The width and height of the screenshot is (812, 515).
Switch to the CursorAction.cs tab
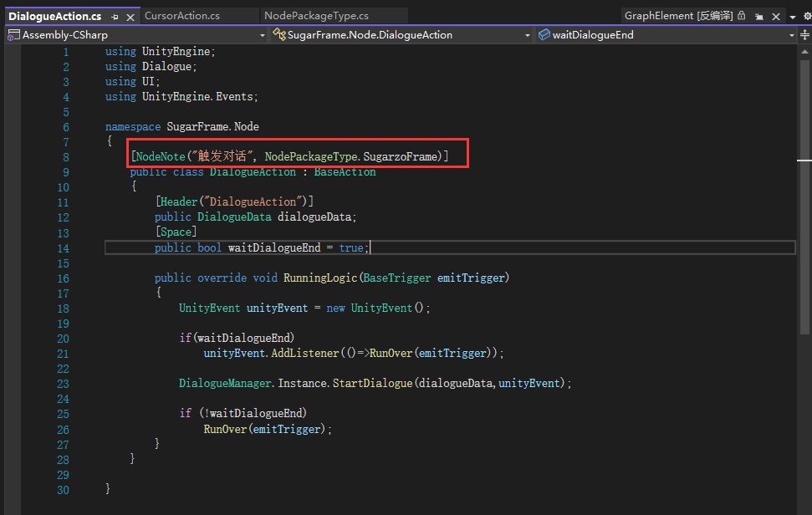tap(182, 16)
